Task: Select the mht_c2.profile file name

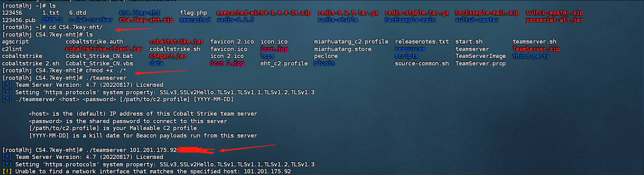Action: (x=284, y=63)
